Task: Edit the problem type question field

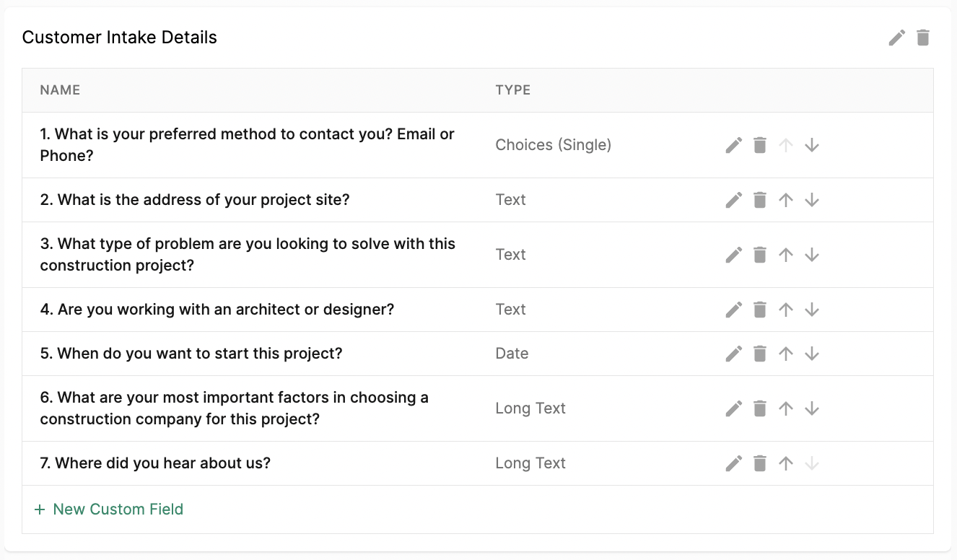Action: (734, 255)
